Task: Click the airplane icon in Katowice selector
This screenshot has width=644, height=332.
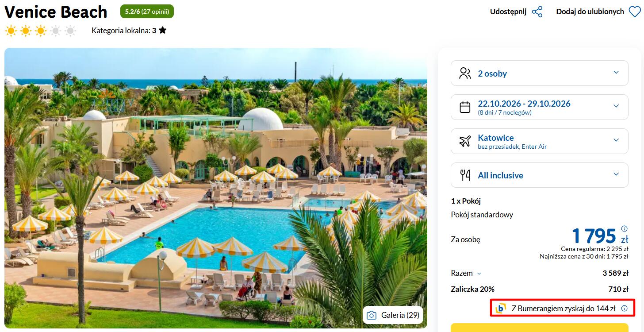Action: pos(465,141)
